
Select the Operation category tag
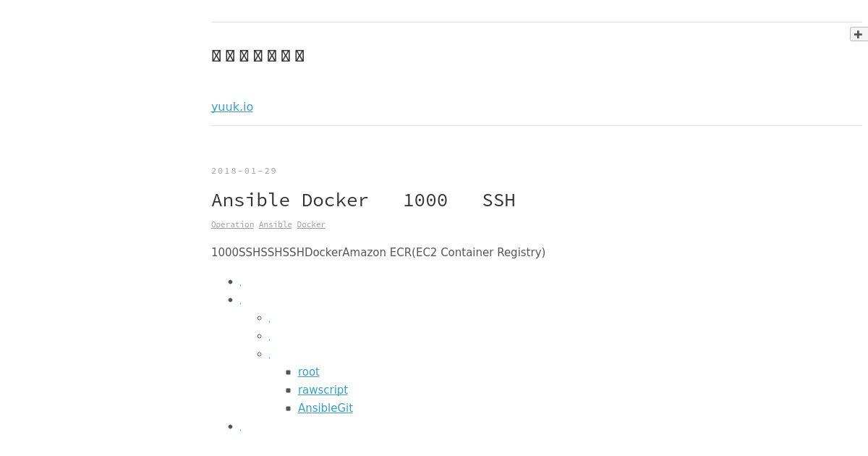[232, 225]
